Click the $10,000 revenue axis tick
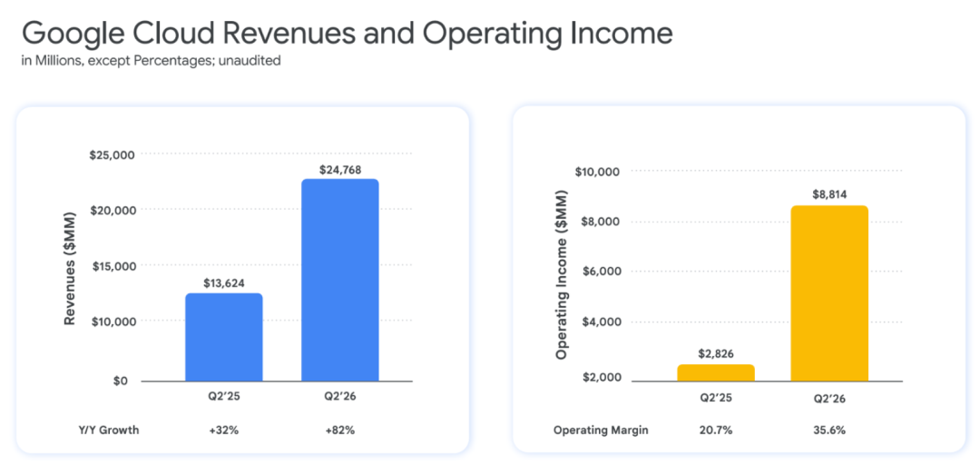 pyautogui.click(x=113, y=322)
